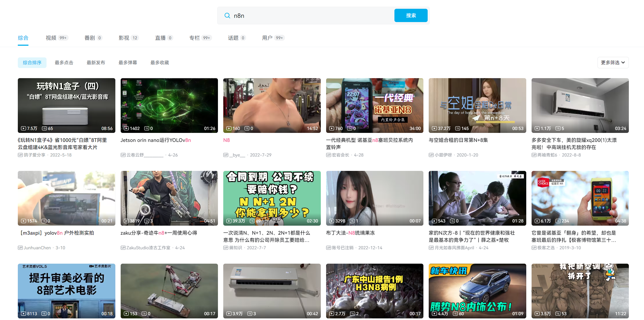Click the play-count icon on 布丁大法-N8琉璃果冻
This screenshot has height=320, width=644.
[x=331, y=221]
